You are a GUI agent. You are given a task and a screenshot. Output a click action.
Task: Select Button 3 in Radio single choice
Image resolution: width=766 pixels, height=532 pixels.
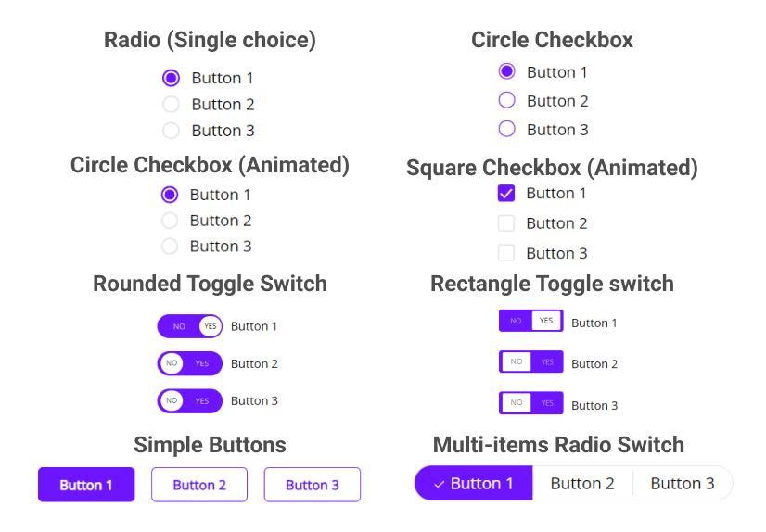click(x=171, y=131)
